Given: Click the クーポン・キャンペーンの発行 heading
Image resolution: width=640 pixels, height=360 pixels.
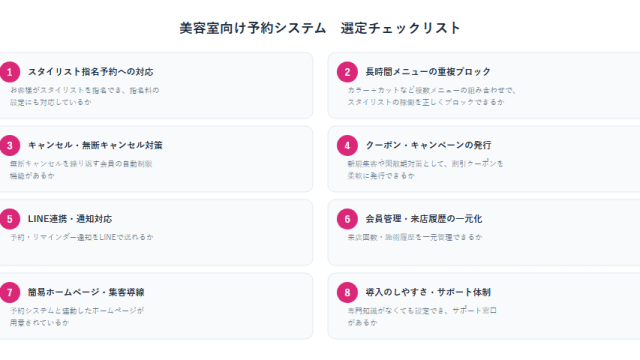Looking at the screenshot, I should point(428,145).
